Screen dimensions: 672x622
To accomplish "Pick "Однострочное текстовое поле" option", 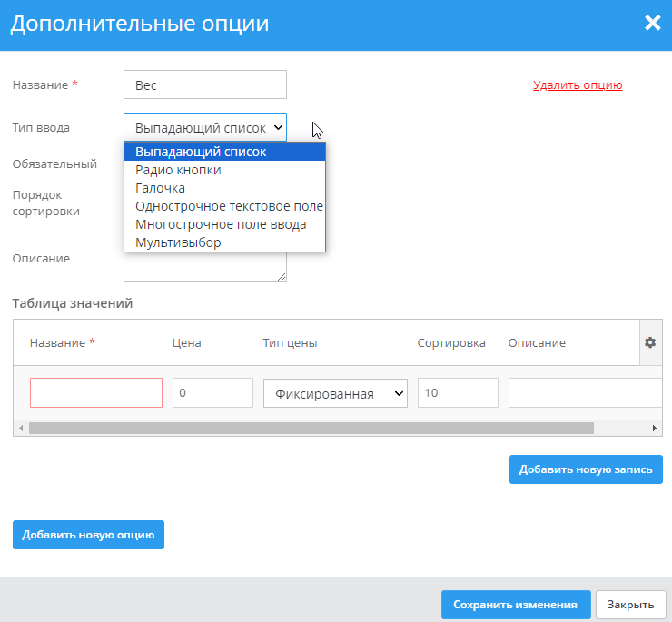I will click(x=229, y=206).
